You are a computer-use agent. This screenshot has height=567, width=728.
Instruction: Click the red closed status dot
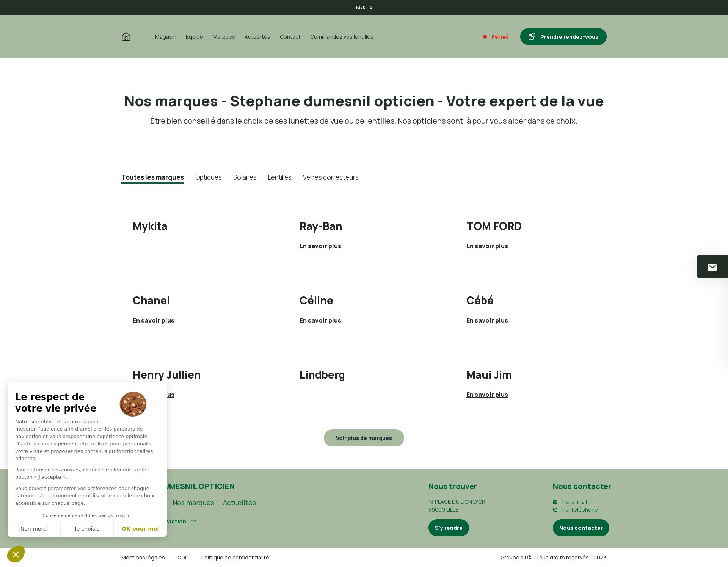tap(485, 37)
